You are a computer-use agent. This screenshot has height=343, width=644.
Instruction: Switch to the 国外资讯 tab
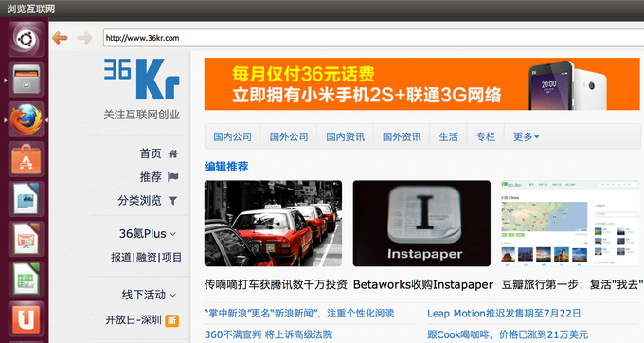pyautogui.click(x=402, y=136)
